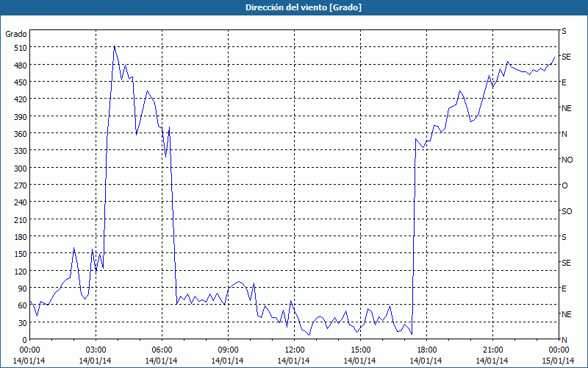Viewport: 588px width, 368px height.
Task: Click the 03:00 time label
Action: point(96,350)
